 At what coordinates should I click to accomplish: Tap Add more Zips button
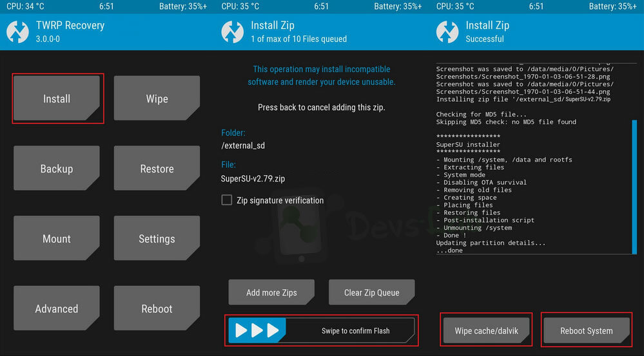271,292
